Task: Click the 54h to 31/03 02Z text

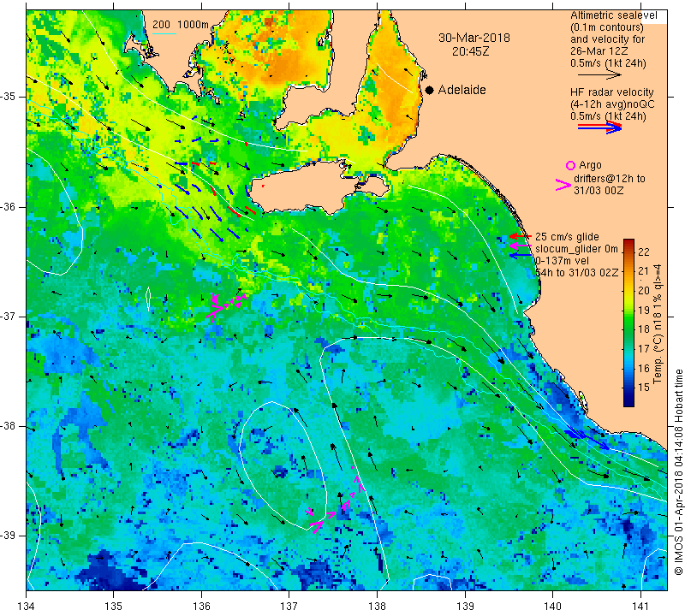Action: tap(576, 272)
